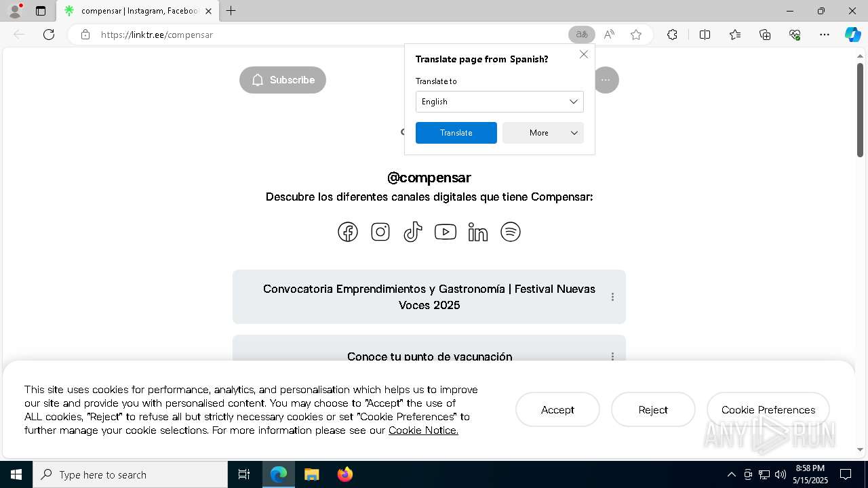This screenshot has height=488, width=868.
Task: Open a new tab with plus button
Action: pos(231,11)
